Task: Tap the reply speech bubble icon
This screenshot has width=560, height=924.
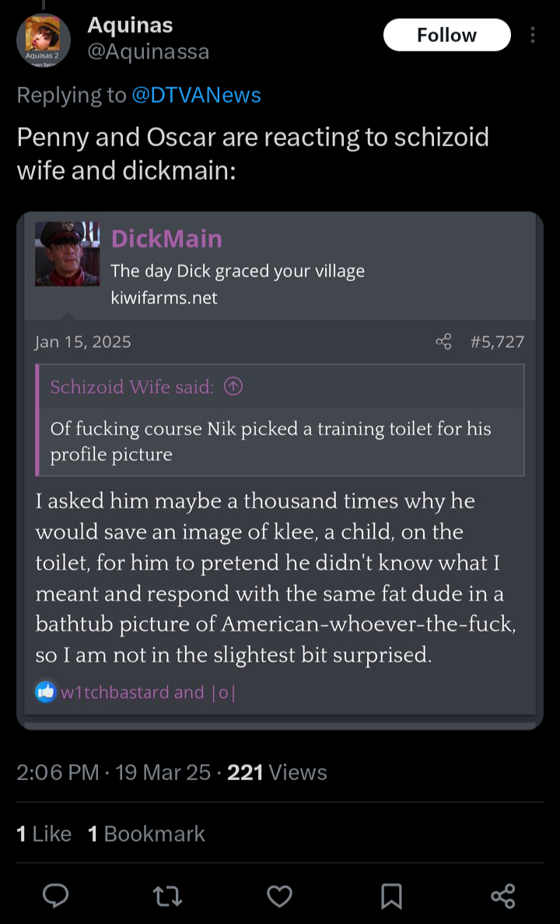Action: (56, 896)
